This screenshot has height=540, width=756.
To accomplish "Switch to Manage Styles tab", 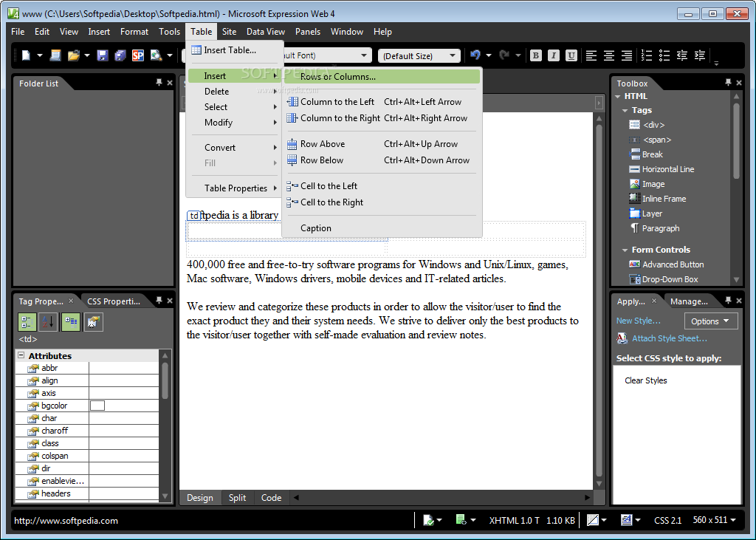I will pos(689,301).
